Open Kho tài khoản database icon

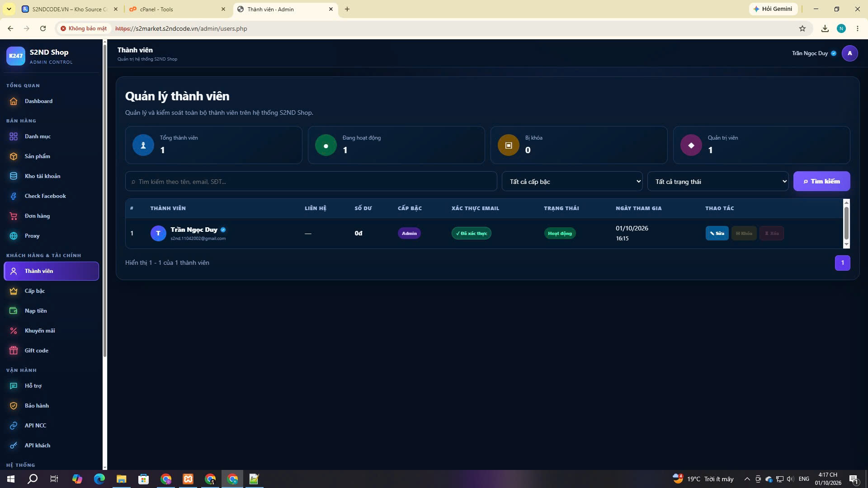(x=14, y=176)
